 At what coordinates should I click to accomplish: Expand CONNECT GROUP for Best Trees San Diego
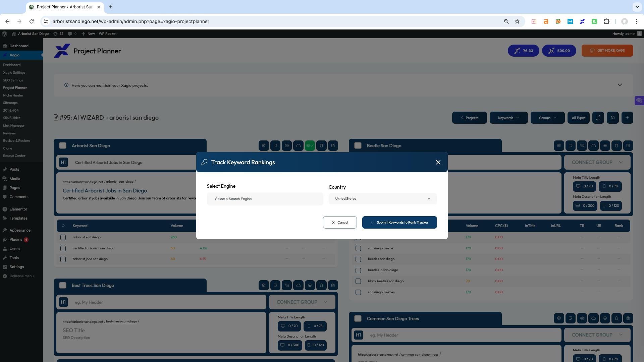point(302,302)
